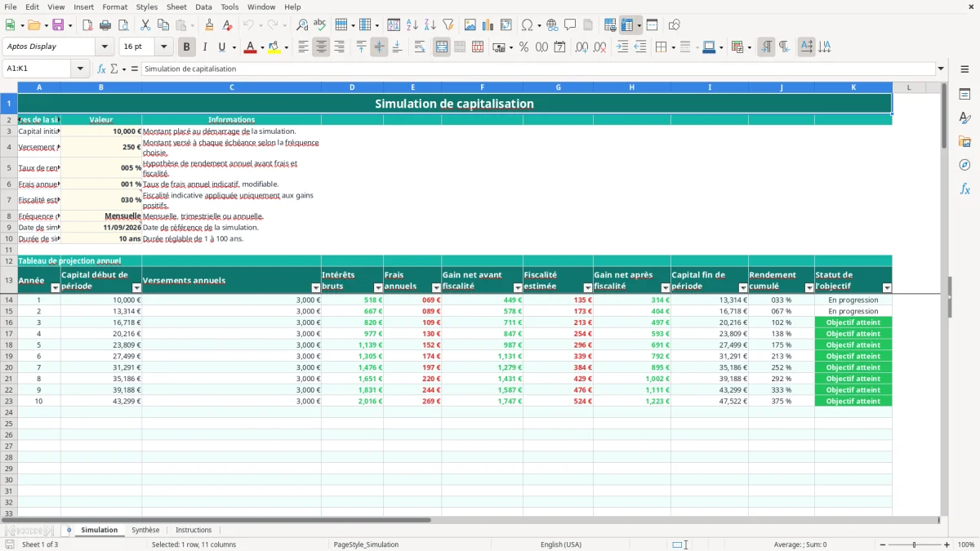
Task: Sort descending with the Z-A icon
Action: pyautogui.click(x=430, y=25)
